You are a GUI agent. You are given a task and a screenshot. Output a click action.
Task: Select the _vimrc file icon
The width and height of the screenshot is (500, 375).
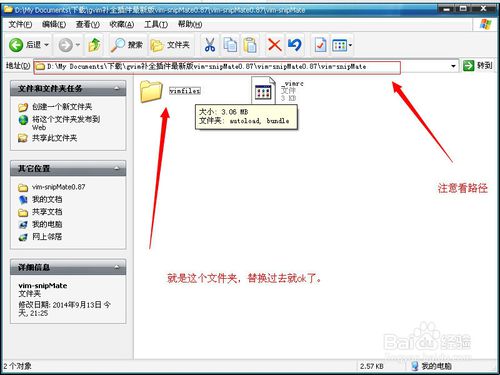264,90
